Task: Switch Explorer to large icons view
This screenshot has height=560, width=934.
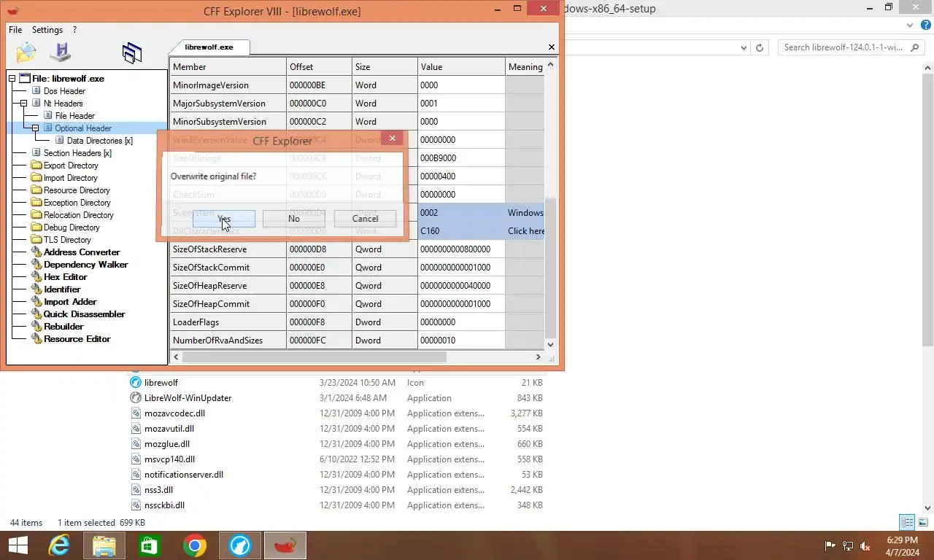Action: pyautogui.click(x=924, y=522)
